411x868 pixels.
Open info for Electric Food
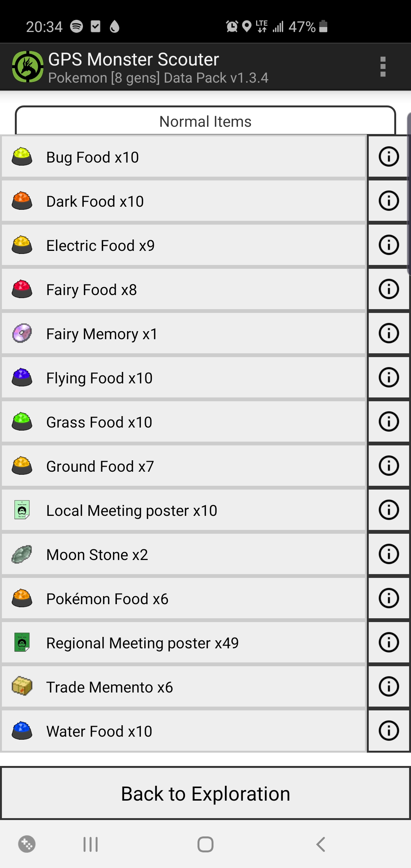point(389,245)
